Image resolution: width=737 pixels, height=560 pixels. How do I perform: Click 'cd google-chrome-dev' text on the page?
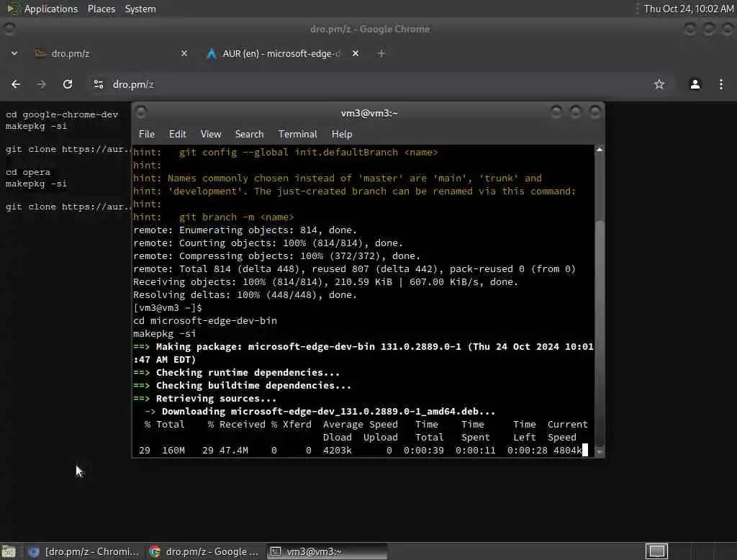[62, 114]
